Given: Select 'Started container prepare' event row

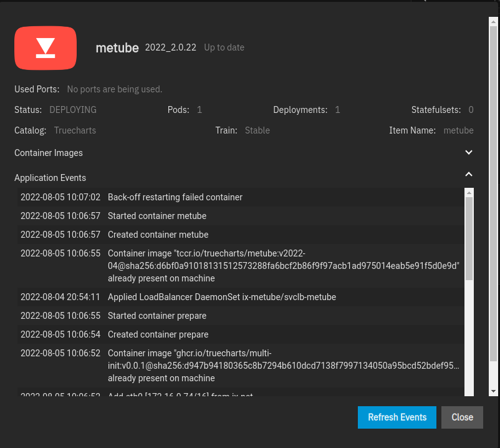Looking at the screenshot, I should tap(241, 316).
